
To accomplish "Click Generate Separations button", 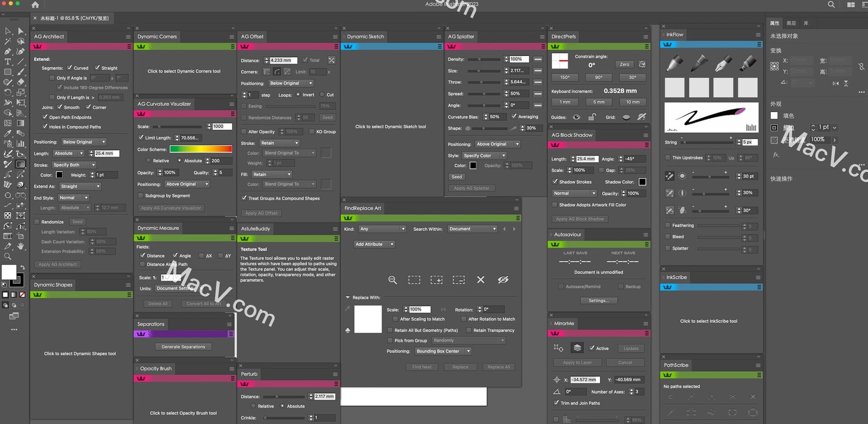I will (183, 347).
